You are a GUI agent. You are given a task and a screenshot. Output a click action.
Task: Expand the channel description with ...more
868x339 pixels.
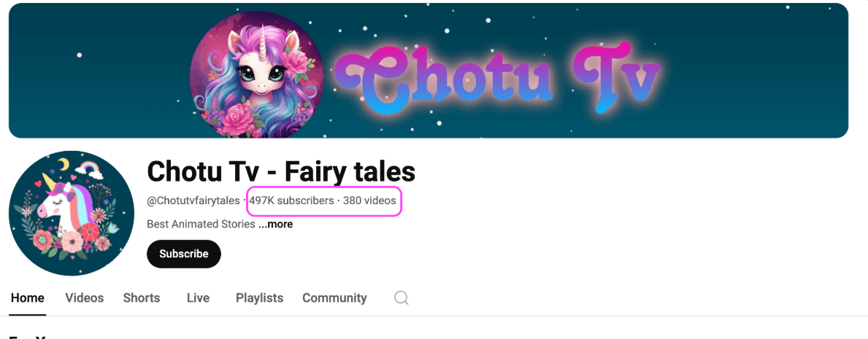(276, 224)
